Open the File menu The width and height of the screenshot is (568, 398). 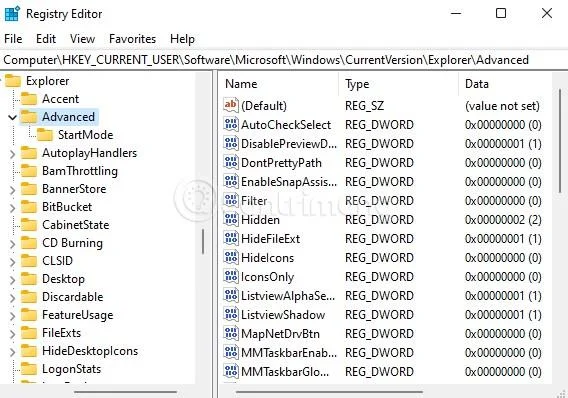(x=13, y=39)
